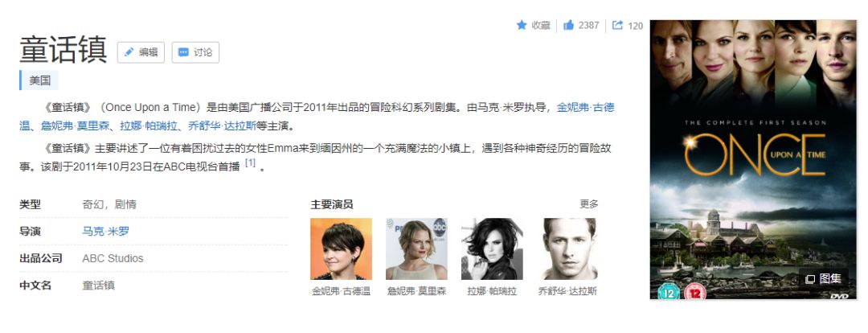This screenshot has height=333, width=868.
Task: Visit the 乔舒华·达拉斯 link in the summary
Action: 222,125
